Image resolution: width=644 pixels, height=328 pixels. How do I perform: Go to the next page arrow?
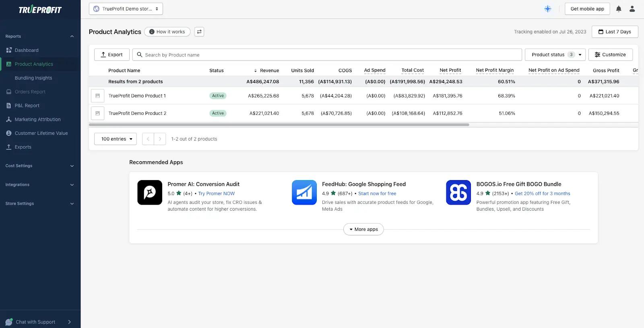pyautogui.click(x=160, y=139)
